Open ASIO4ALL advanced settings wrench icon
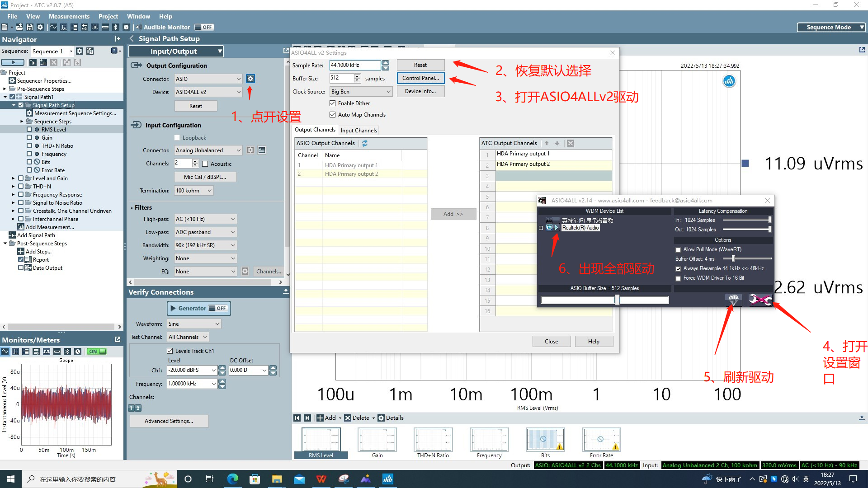 pos(760,300)
